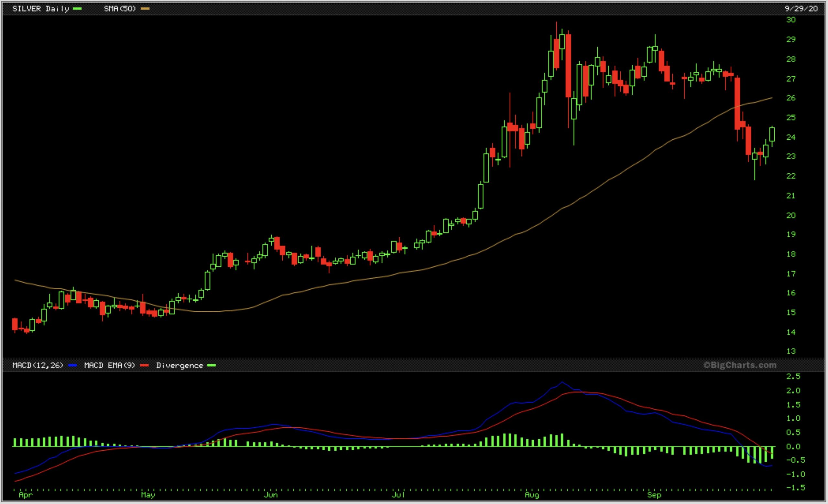Image resolution: width=828 pixels, height=504 pixels.
Task: Click the red MACD EMA(9) legend swatch
Action: pyautogui.click(x=145, y=365)
